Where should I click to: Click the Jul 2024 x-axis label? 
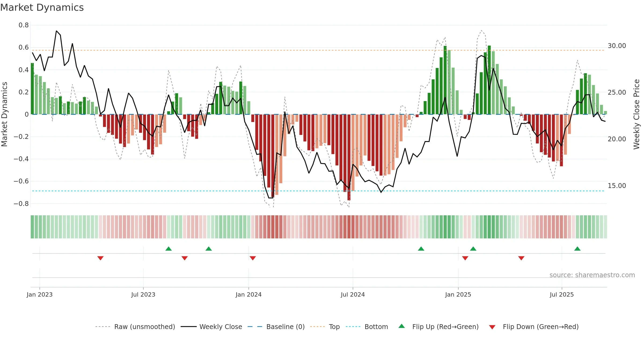[x=353, y=294]
